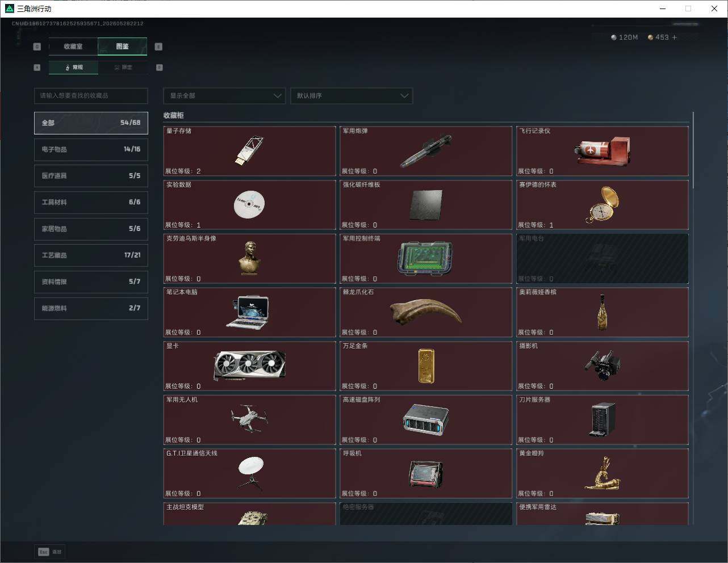Click the Esc 返回 back button

point(50,552)
